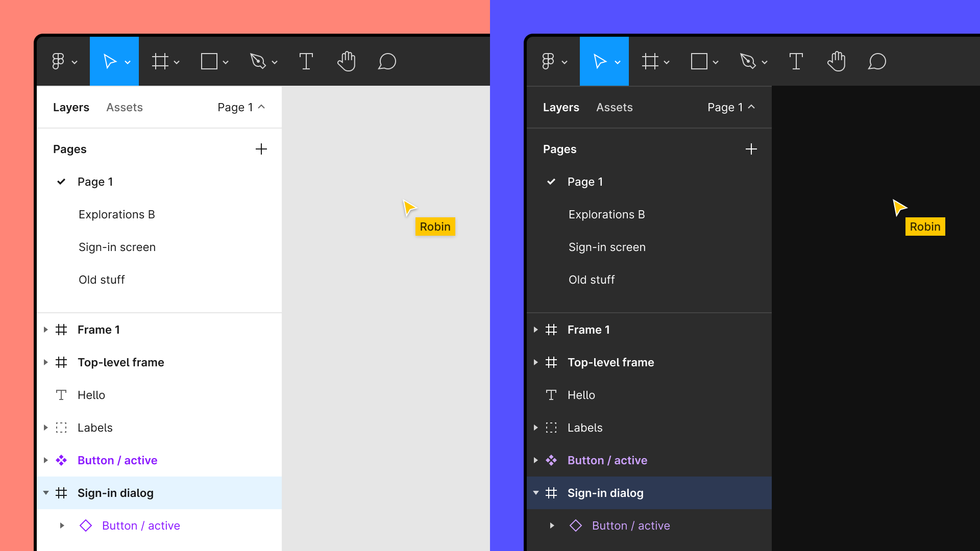
Task: Navigate to Sign-in screen page
Action: coord(116,247)
